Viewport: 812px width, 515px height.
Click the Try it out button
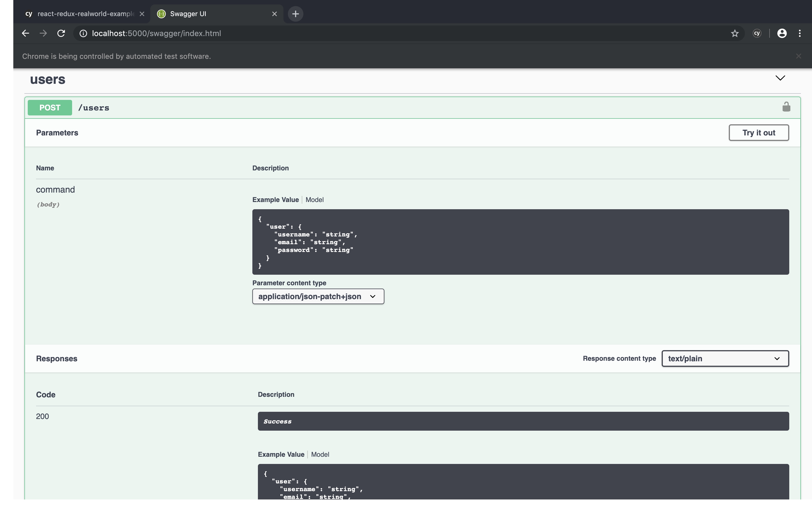[759, 133]
